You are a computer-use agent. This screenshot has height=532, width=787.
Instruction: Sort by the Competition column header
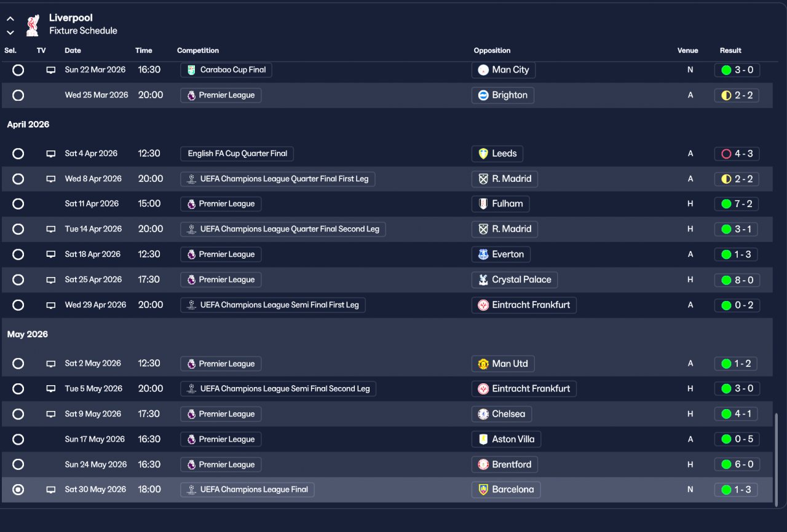[x=198, y=50]
